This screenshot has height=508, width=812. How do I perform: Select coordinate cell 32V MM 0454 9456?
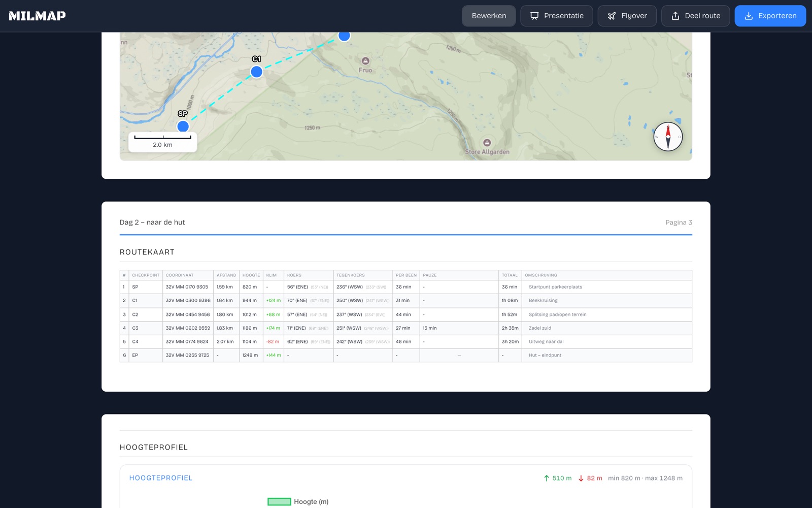(188, 314)
